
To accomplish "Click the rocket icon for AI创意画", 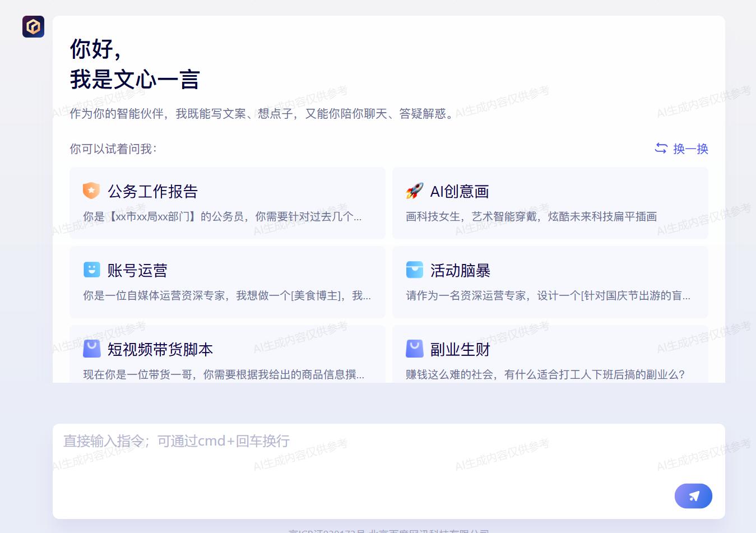I will [415, 191].
